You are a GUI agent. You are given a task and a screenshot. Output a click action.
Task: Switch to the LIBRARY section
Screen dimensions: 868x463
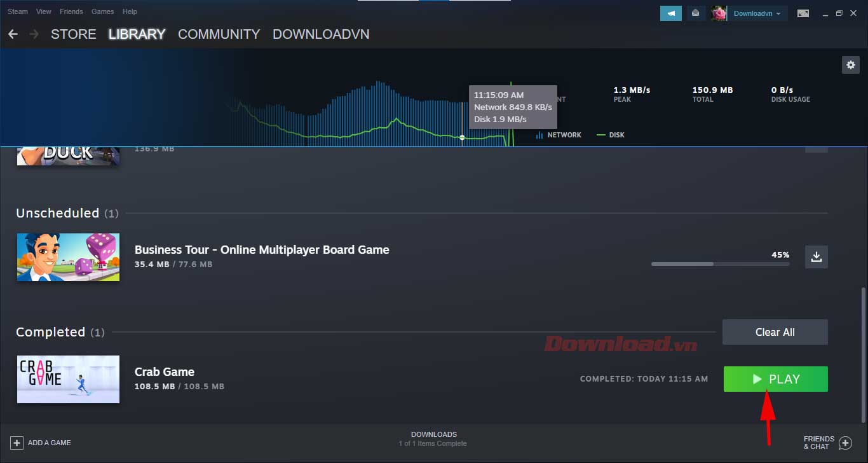pyautogui.click(x=137, y=34)
